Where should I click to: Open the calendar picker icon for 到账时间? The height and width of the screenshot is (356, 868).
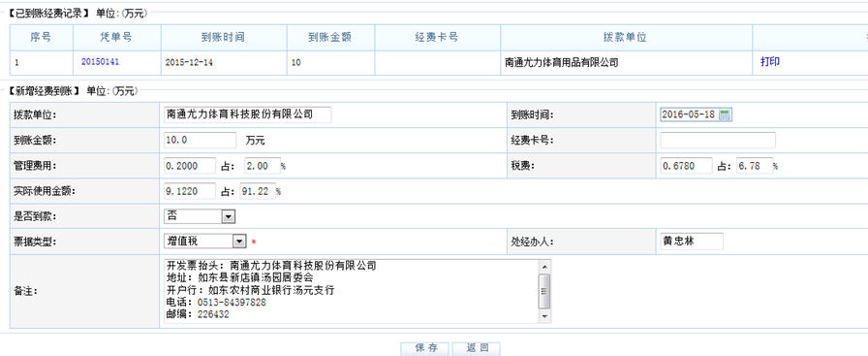click(725, 114)
